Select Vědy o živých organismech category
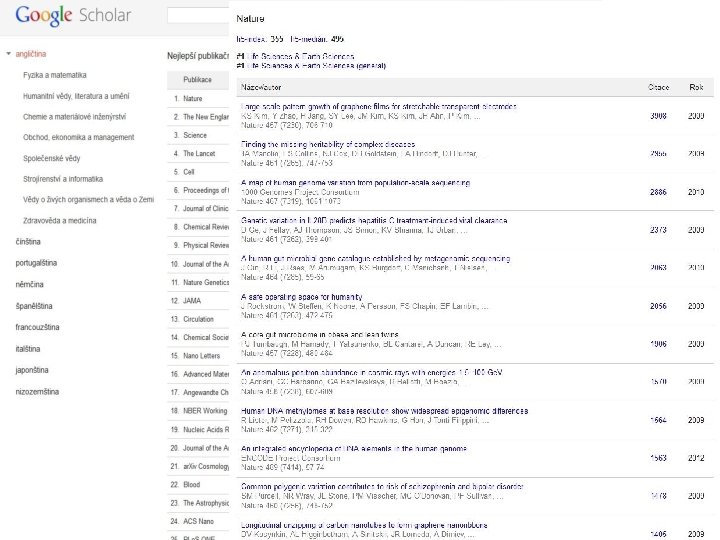Screen dimensions: 720x540 [89, 200]
